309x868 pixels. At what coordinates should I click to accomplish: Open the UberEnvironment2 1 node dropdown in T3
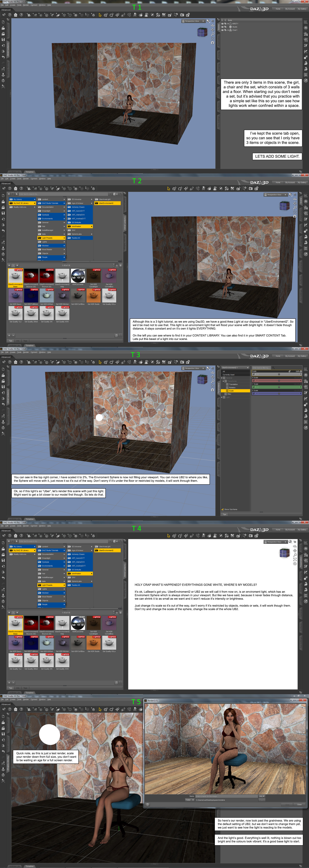coord(235,368)
